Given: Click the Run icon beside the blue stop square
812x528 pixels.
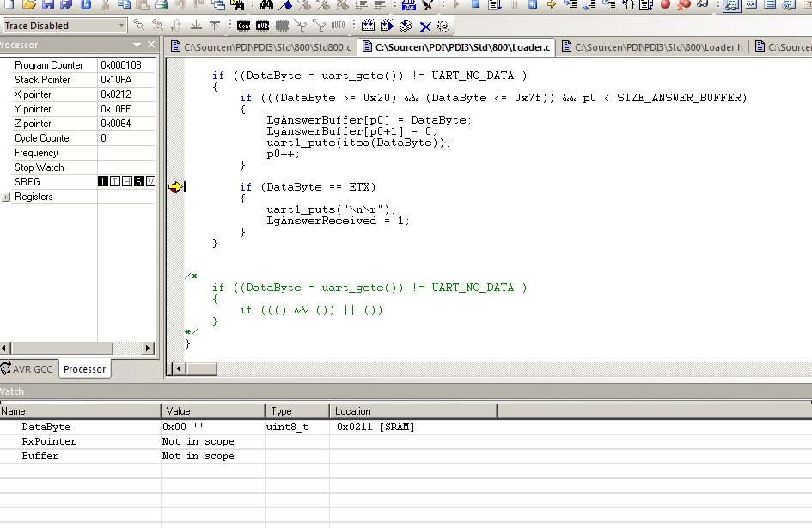Looking at the screenshot, I should tap(456, 4).
